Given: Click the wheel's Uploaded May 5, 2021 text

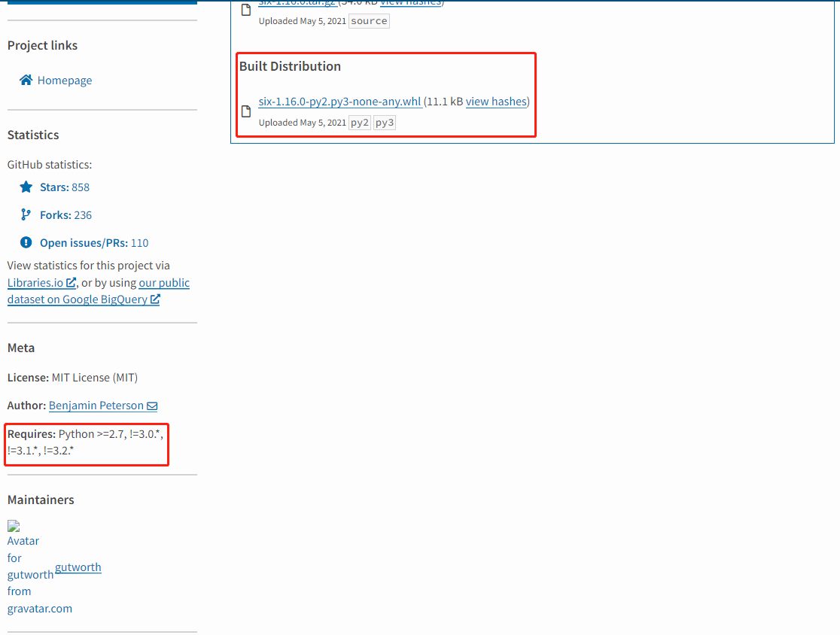Looking at the screenshot, I should click(x=302, y=123).
